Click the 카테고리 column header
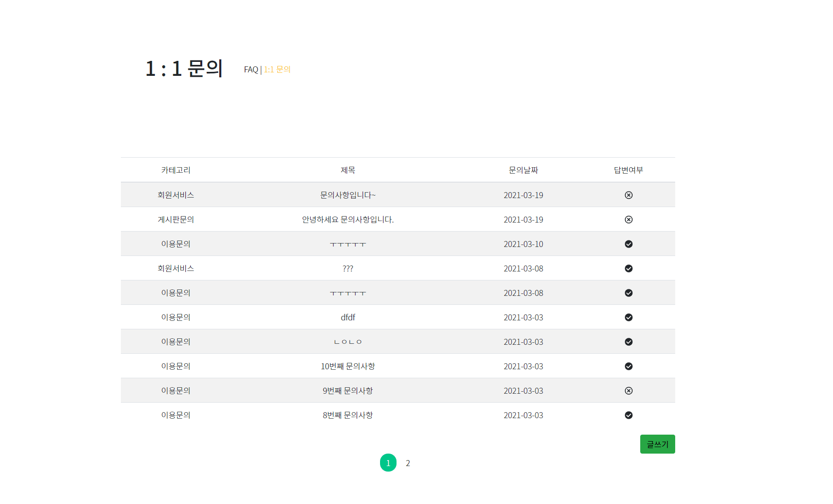 click(x=175, y=170)
